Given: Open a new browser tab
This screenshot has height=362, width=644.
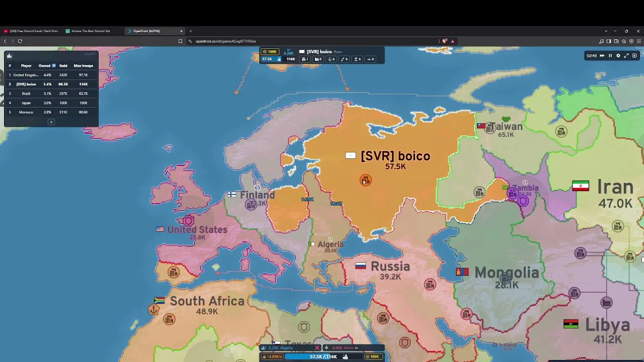Looking at the screenshot, I should pyautogui.click(x=190, y=31).
